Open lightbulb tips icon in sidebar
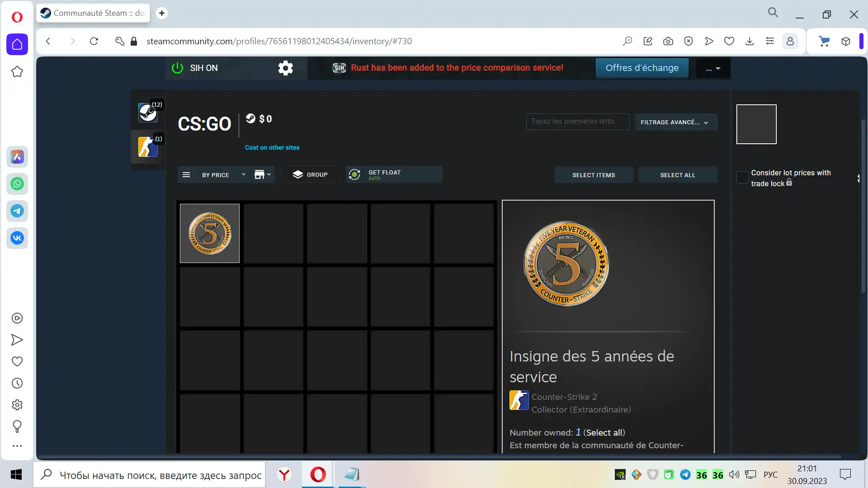 [17, 426]
